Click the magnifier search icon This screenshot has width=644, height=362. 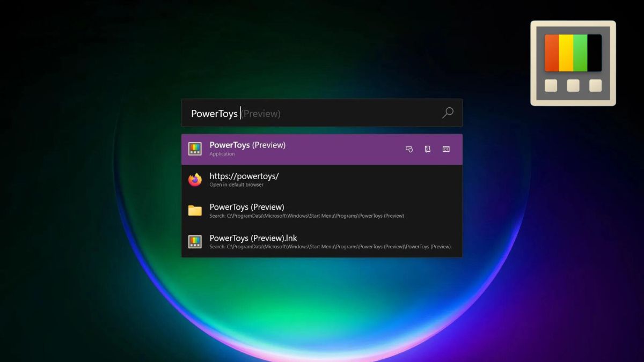pyautogui.click(x=448, y=113)
